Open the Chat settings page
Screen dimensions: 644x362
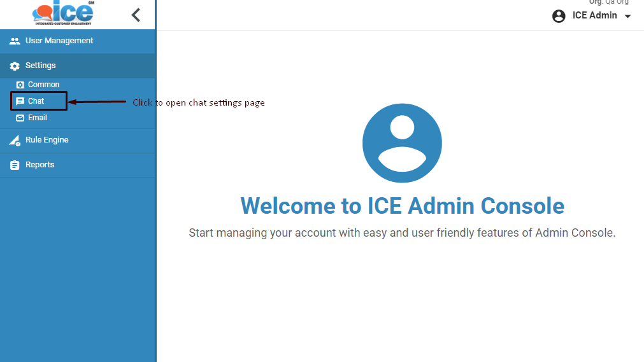[36, 101]
